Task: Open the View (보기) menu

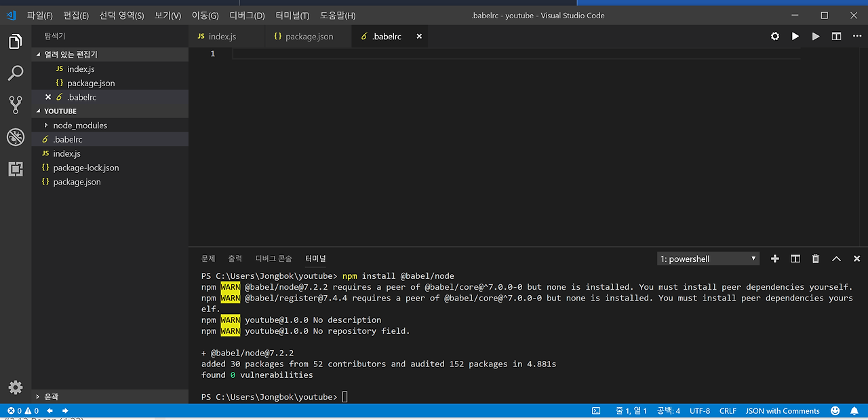Action: [167, 16]
